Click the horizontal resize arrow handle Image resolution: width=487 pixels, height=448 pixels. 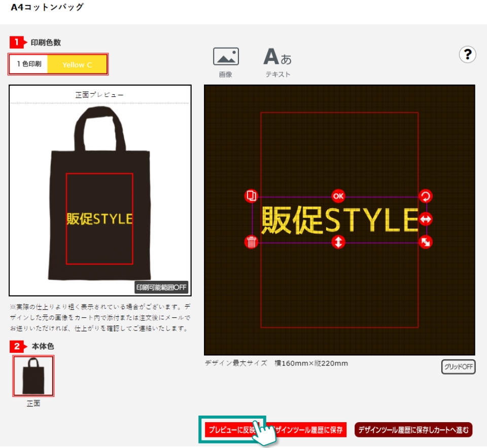point(426,219)
